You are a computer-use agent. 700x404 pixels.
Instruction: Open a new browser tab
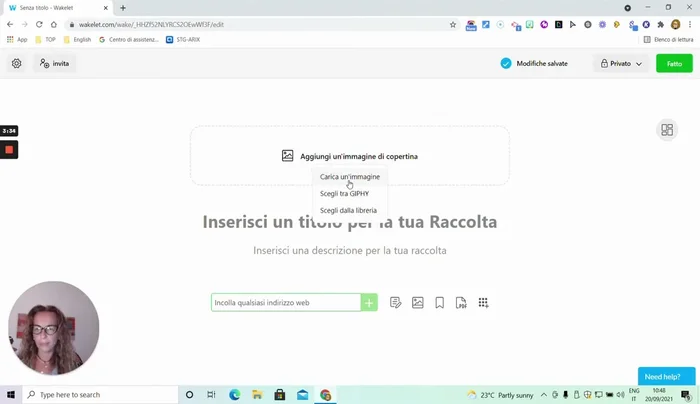[123, 8]
